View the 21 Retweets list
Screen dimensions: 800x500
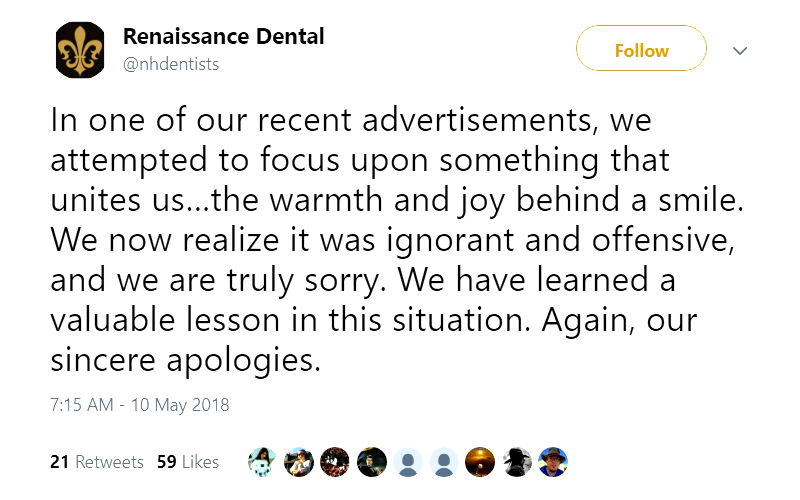(96, 462)
